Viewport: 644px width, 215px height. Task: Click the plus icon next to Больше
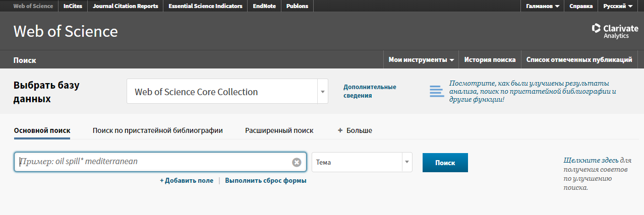point(340,130)
